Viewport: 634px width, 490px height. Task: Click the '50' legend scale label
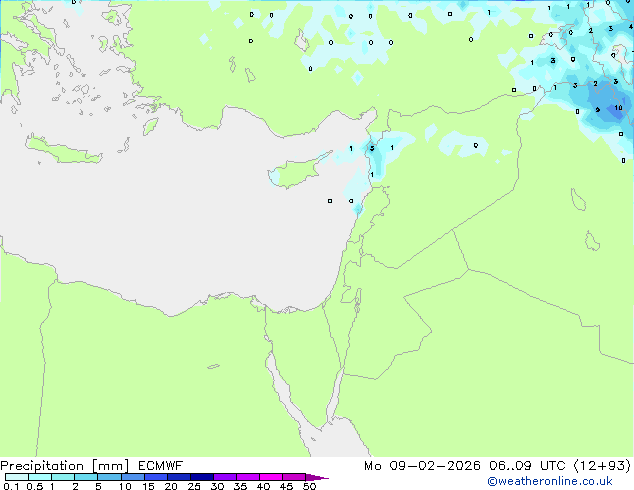(309, 486)
